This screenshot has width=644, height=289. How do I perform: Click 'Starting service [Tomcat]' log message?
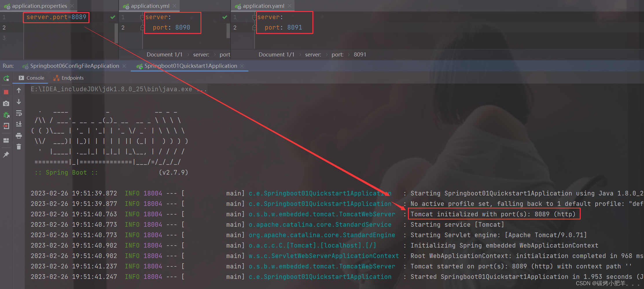[457, 225]
